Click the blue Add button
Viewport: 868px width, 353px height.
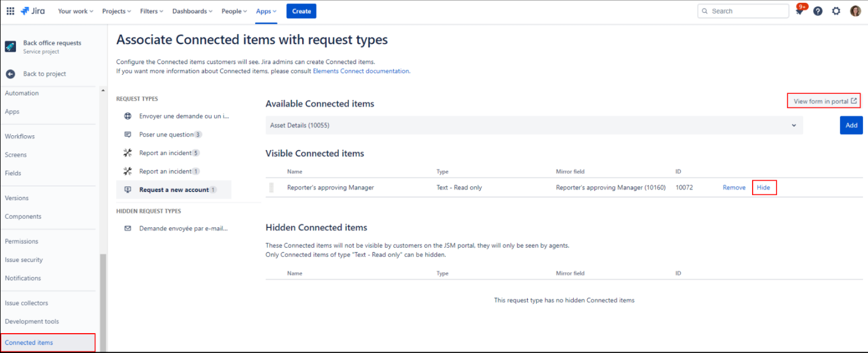(851, 125)
